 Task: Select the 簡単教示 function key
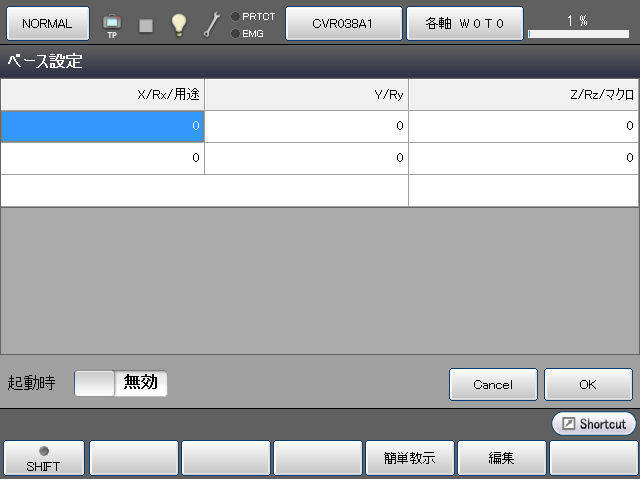[410, 458]
